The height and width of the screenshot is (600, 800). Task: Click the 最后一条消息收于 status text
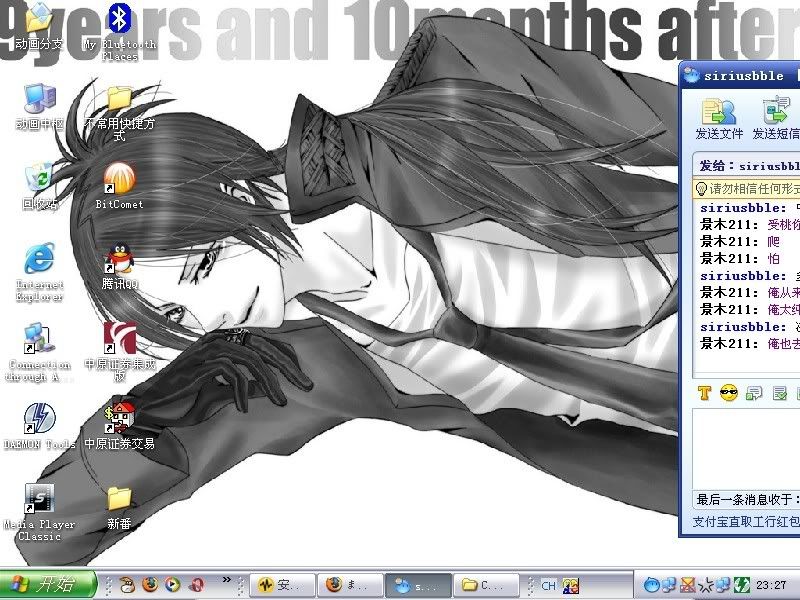click(x=747, y=499)
